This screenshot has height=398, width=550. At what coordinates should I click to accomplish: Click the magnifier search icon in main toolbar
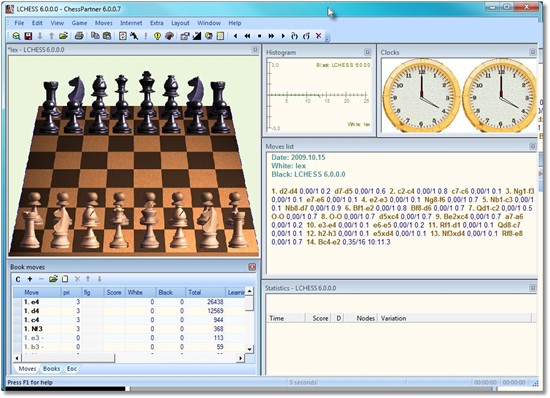coord(16,36)
